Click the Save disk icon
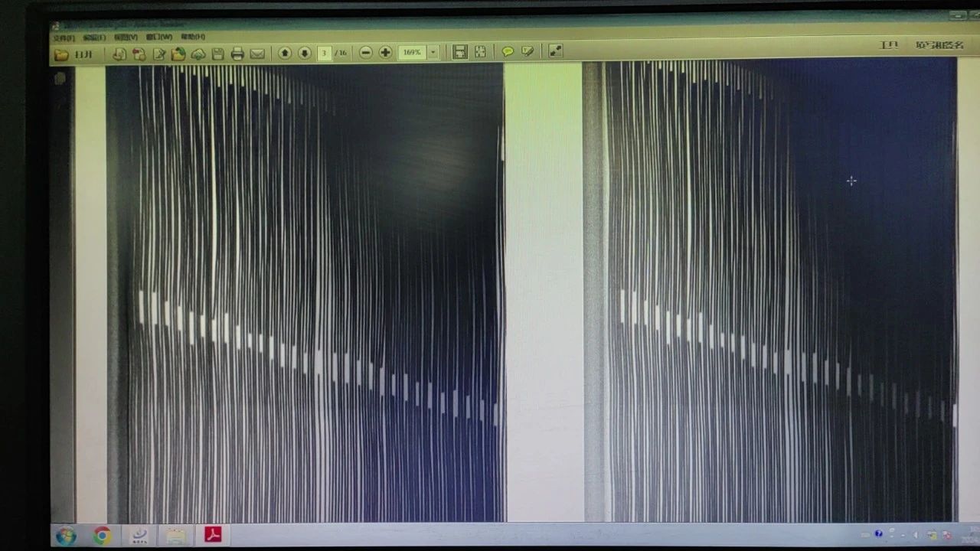 tap(218, 54)
